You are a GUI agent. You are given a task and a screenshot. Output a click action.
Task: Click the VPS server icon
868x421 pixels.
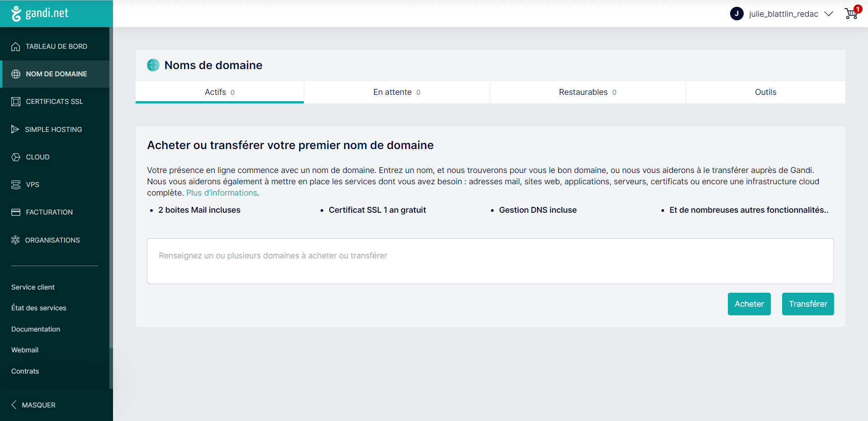point(16,185)
